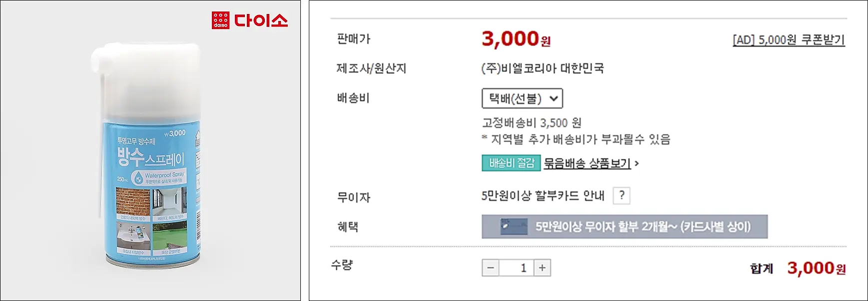Click the water droplet Waterproof Spray icon
Viewport: 868px width, 301px height.
click(x=138, y=176)
